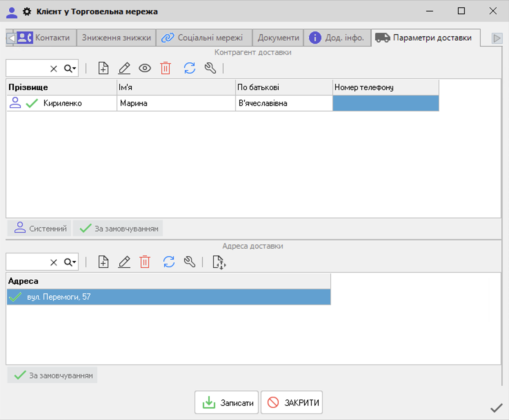Sort by Ім'я column header
509x420 pixels.
tap(176, 87)
